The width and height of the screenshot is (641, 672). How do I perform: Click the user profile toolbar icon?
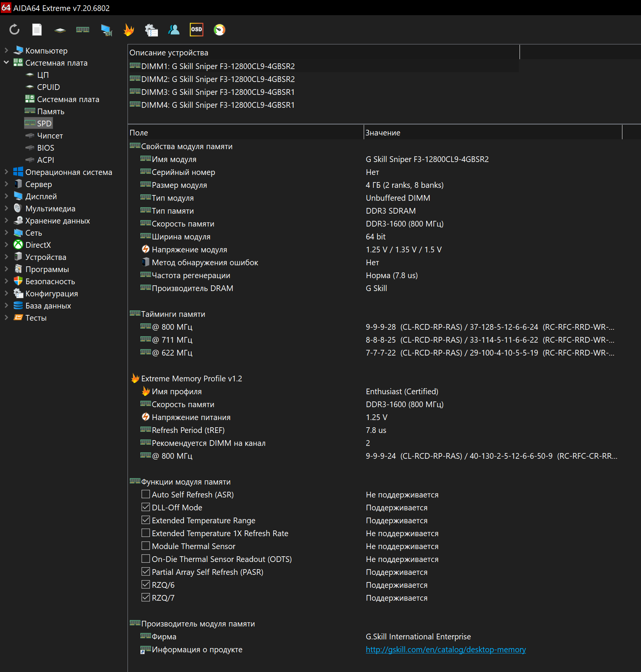point(174,30)
